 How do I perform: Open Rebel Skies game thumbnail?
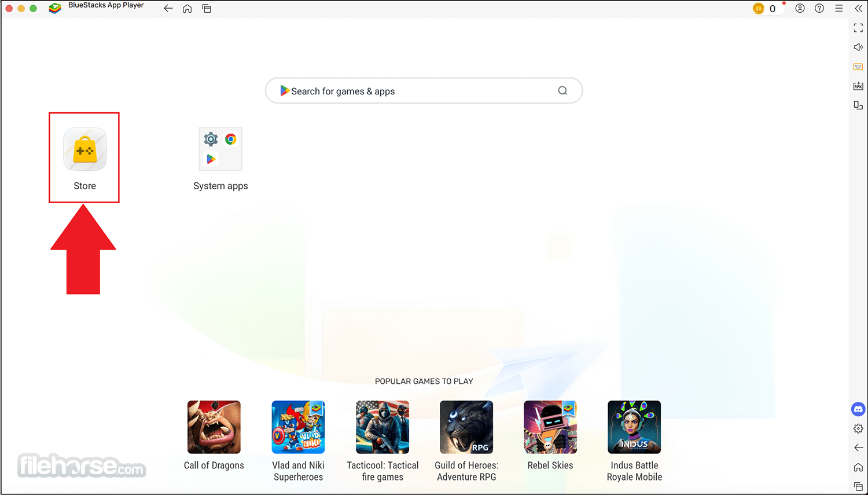[x=550, y=427]
